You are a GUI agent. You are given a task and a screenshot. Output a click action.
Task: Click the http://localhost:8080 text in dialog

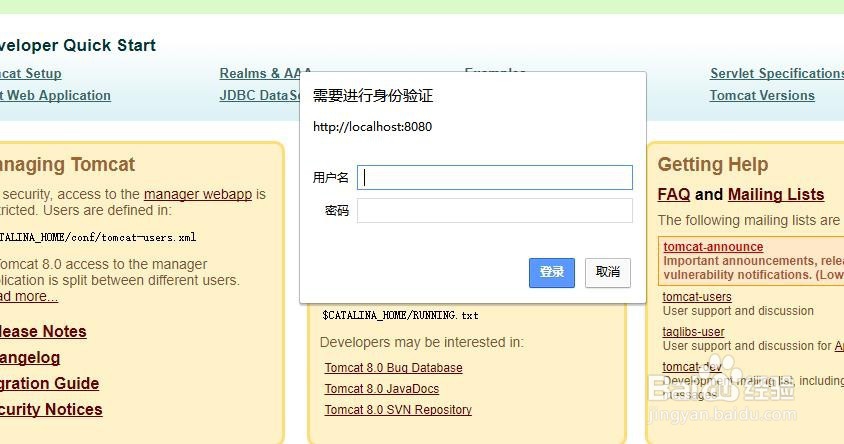point(372,127)
